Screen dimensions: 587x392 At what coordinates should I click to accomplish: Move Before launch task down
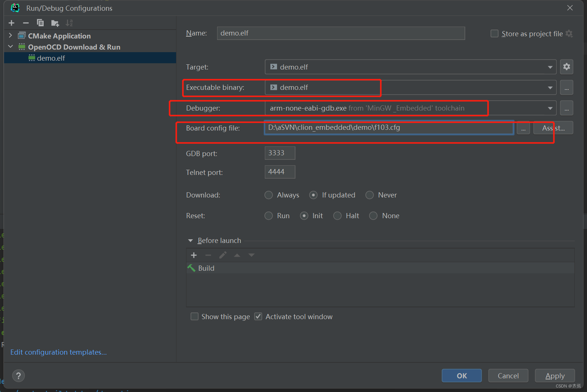click(x=252, y=255)
